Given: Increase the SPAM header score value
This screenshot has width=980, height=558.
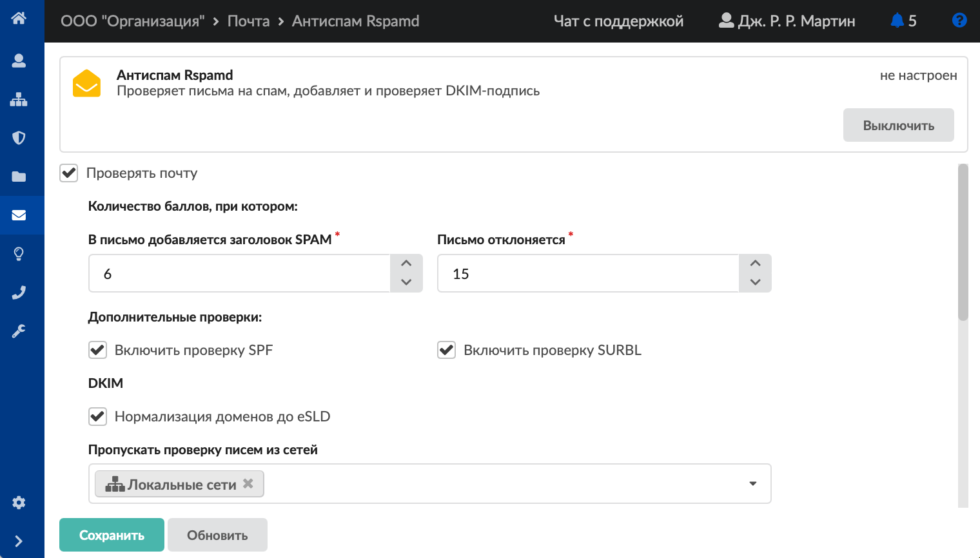Looking at the screenshot, I should 406,264.
